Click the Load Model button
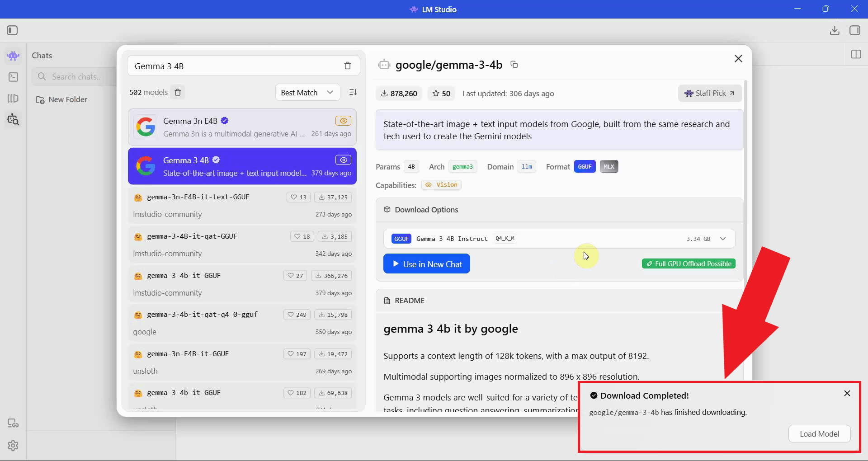Image resolution: width=868 pixels, height=461 pixels. tap(819, 434)
